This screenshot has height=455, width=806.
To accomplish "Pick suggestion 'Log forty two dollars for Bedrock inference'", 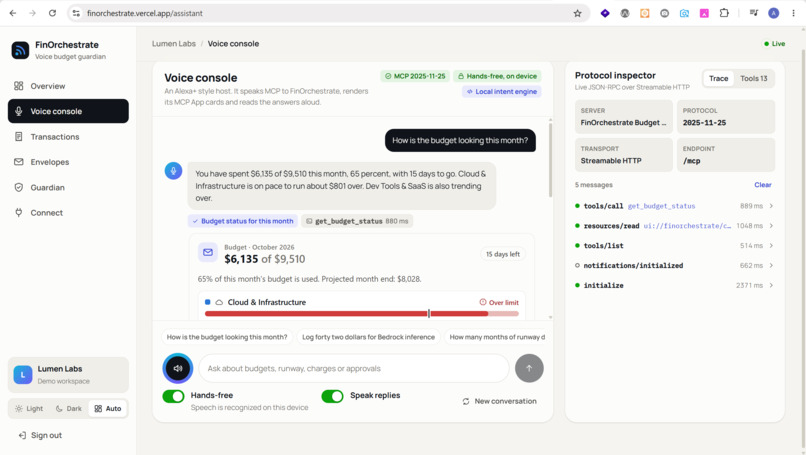I will click(x=368, y=337).
